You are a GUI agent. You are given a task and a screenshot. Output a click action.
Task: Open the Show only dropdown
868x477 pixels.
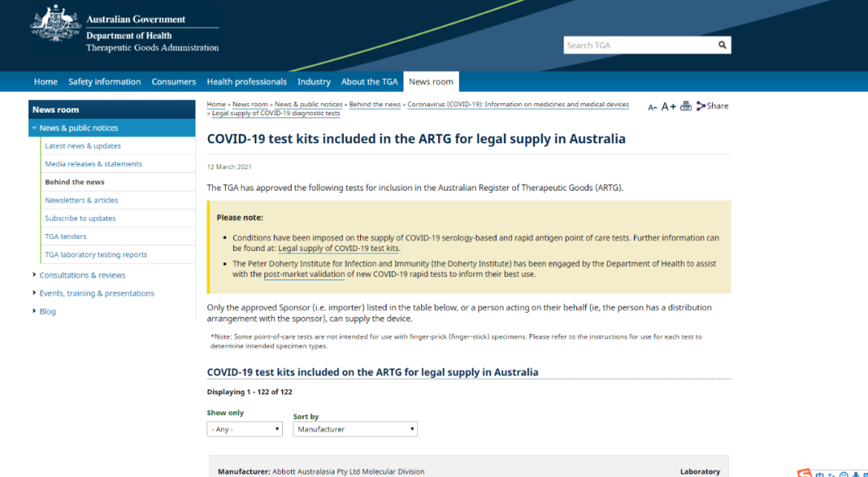[244, 430]
